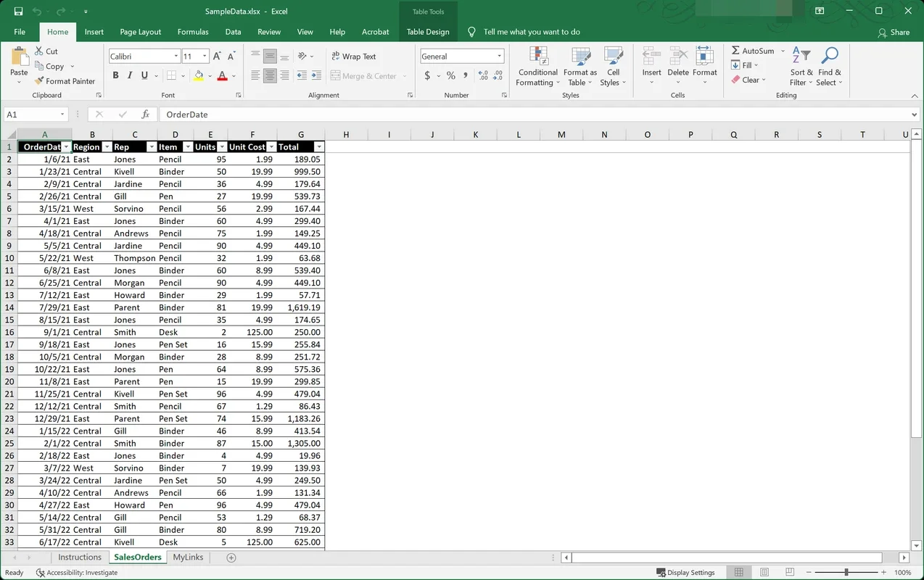924x580 pixels.
Task: Toggle bold formatting
Action: pyautogui.click(x=116, y=75)
